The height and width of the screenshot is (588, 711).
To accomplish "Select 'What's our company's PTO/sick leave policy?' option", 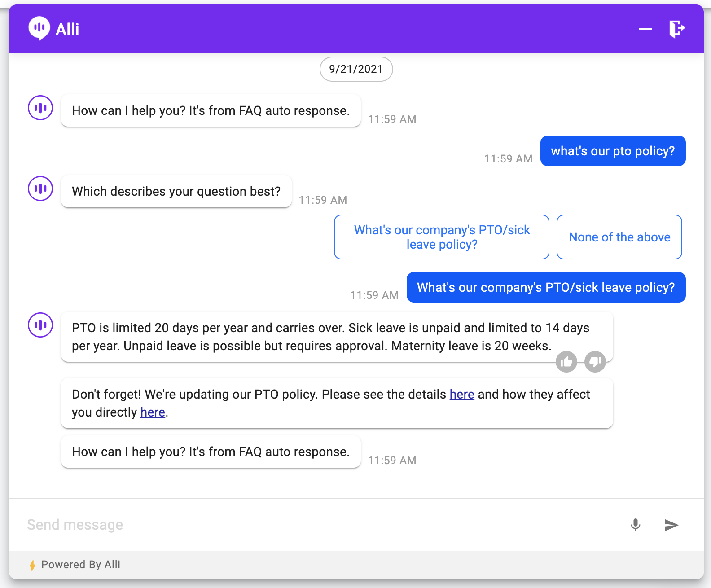I will (442, 237).
